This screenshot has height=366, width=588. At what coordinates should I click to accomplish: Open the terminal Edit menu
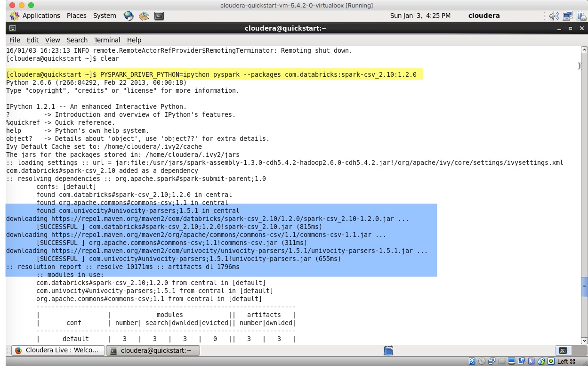[x=32, y=40]
